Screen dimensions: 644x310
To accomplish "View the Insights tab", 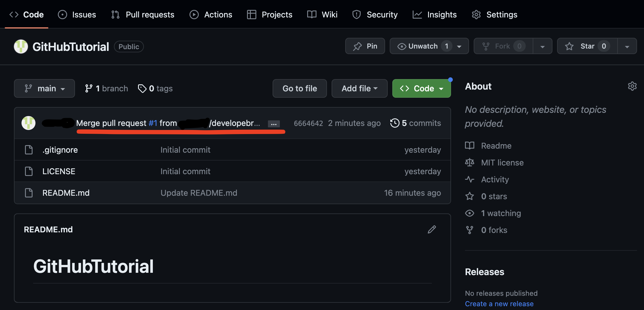I will click(434, 15).
